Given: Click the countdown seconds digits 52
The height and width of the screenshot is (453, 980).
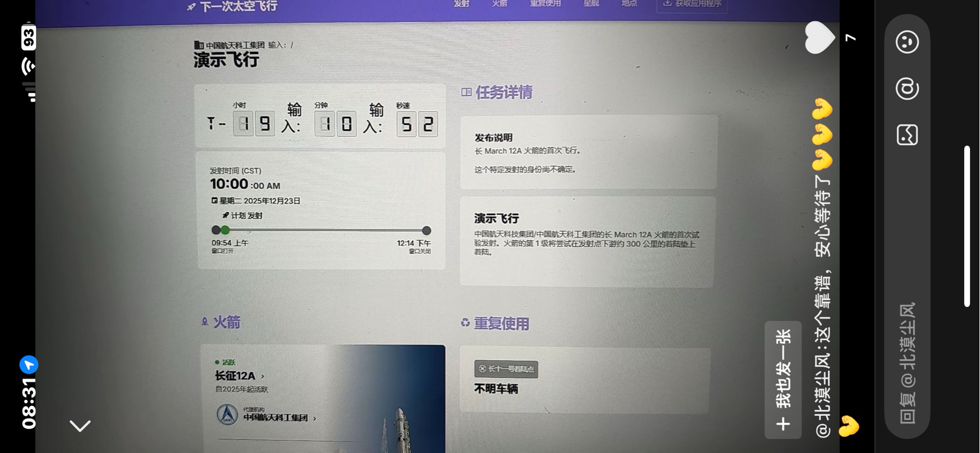Looking at the screenshot, I should coord(417,124).
